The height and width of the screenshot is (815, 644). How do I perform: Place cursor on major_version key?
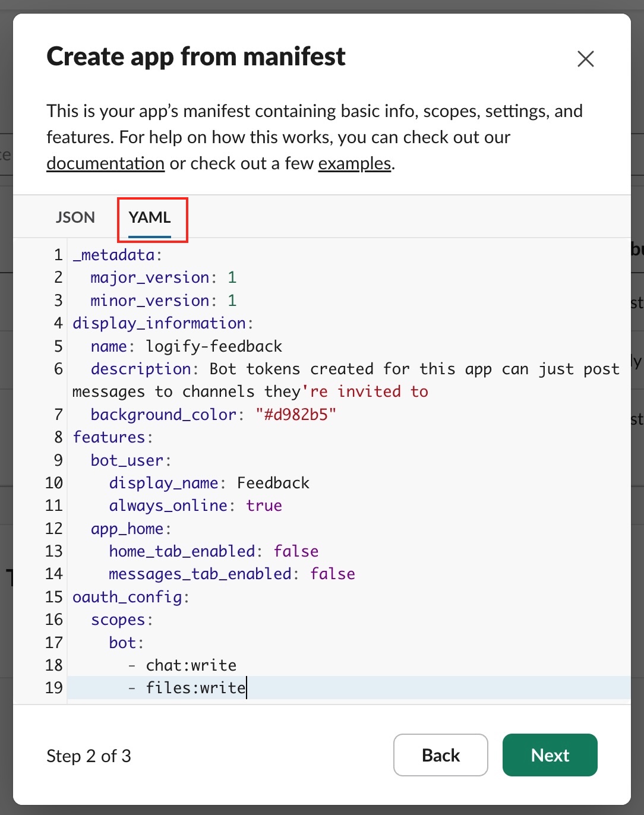(x=150, y=277)
